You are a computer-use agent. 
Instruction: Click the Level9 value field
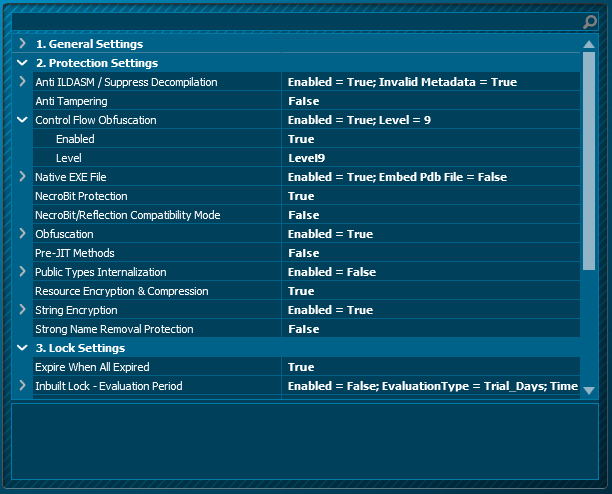point(306,158)
